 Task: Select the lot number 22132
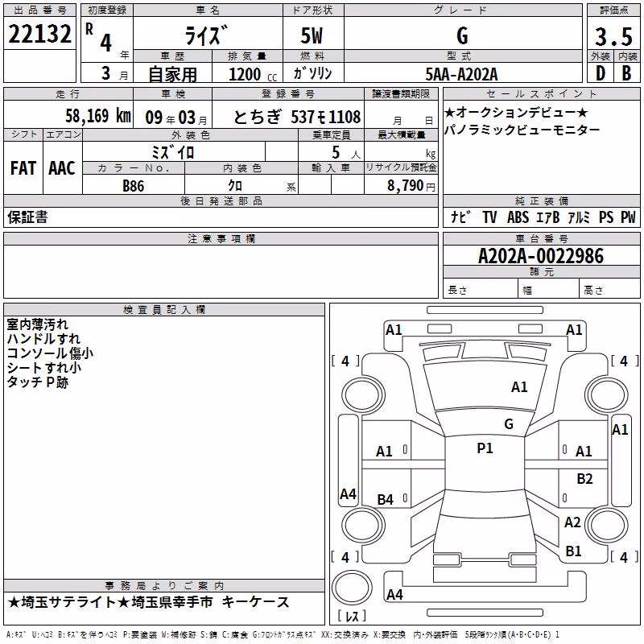coord(39,34)
